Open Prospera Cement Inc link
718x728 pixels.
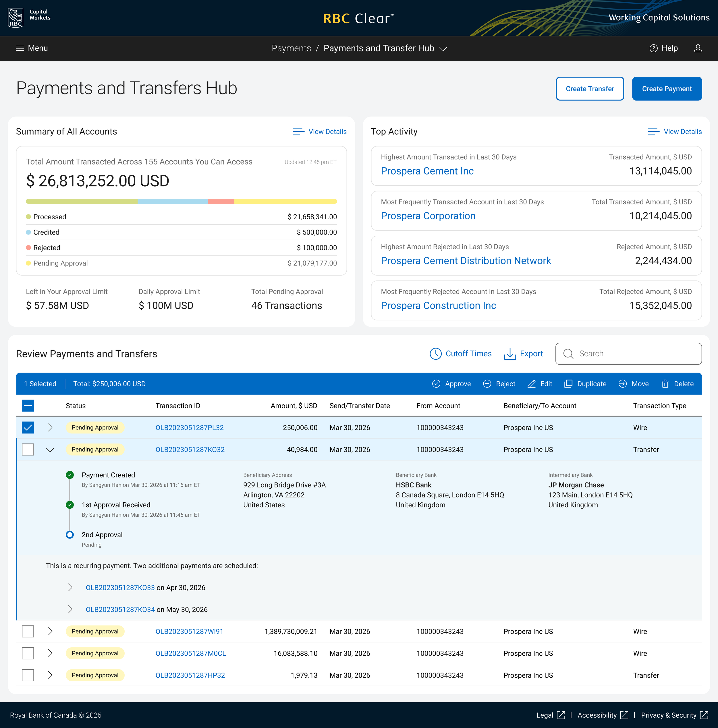click(427, 171)
